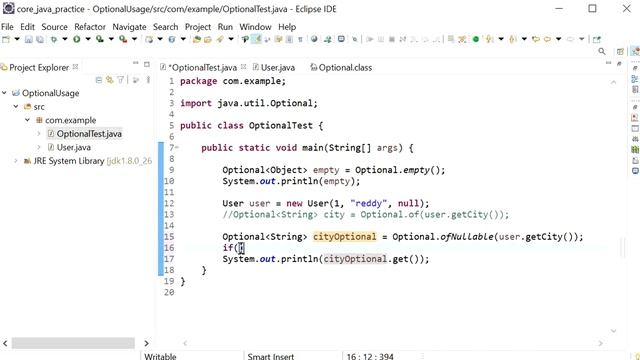Close the OptionalTest.java editor tab

243,67
